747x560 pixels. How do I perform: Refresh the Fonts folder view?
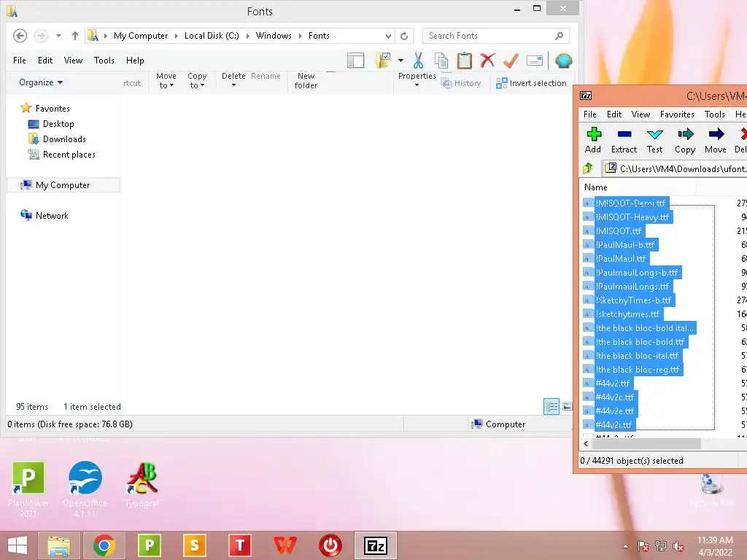(404, 36)
